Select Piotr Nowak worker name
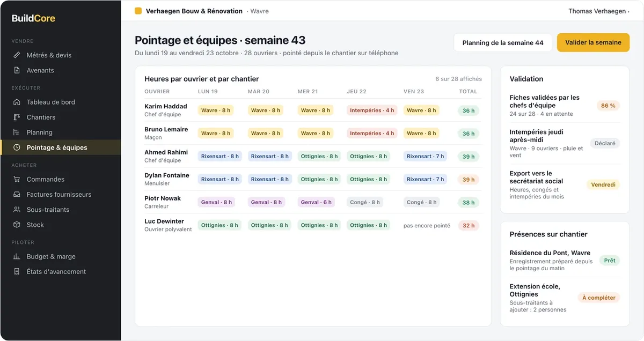 coord(163,198)
